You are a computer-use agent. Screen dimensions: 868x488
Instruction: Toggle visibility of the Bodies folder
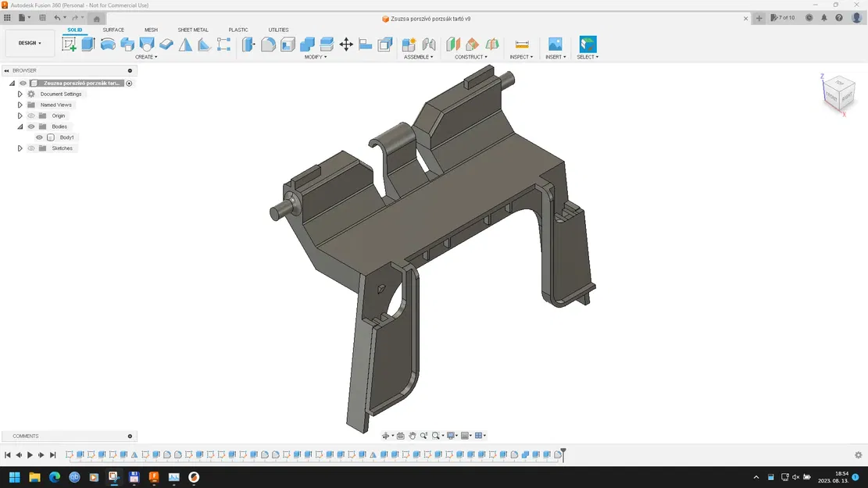click(31, 126)
